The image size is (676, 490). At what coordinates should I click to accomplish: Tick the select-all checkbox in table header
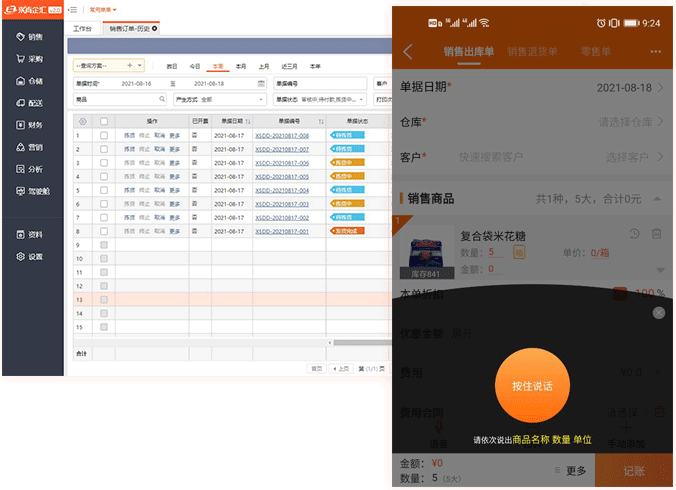click(103, 121)
